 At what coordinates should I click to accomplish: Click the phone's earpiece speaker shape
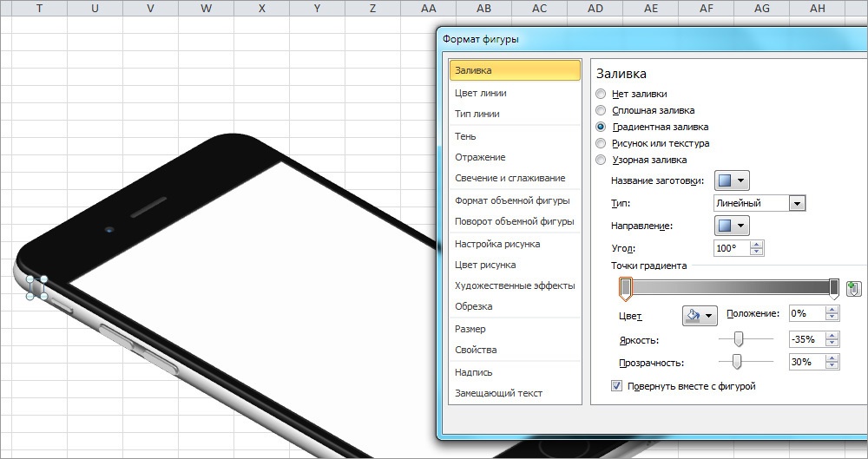pyautogui.click(x=148, y=207)
